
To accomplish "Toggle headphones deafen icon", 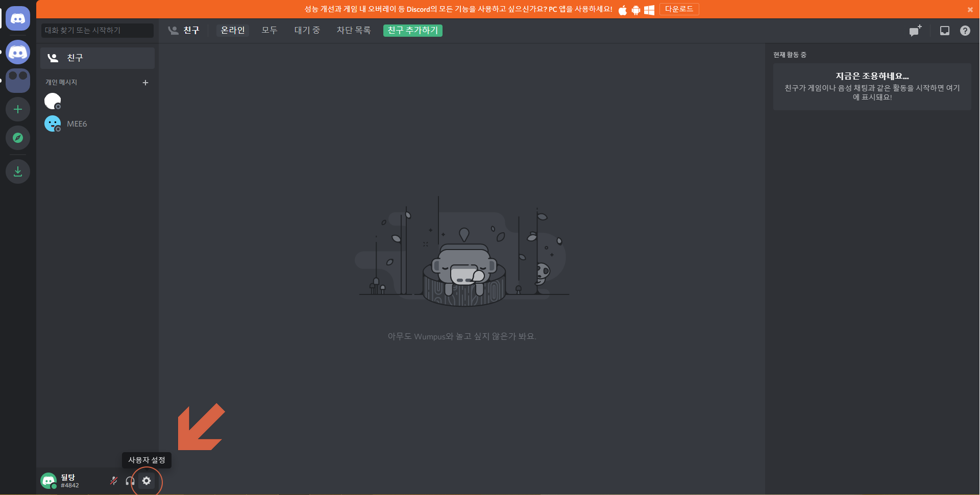I will point(130,481).
